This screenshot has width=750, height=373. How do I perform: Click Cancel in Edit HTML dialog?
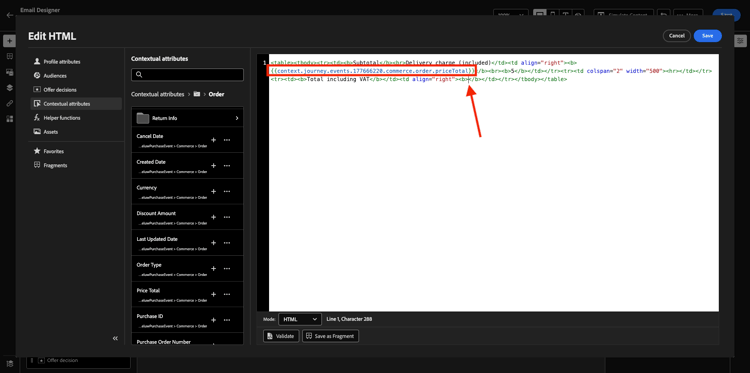click(x=677, y=36)
